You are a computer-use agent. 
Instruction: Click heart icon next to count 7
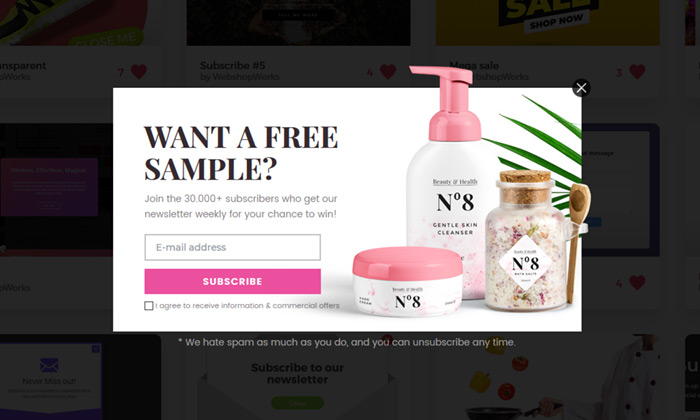(139, 71)
